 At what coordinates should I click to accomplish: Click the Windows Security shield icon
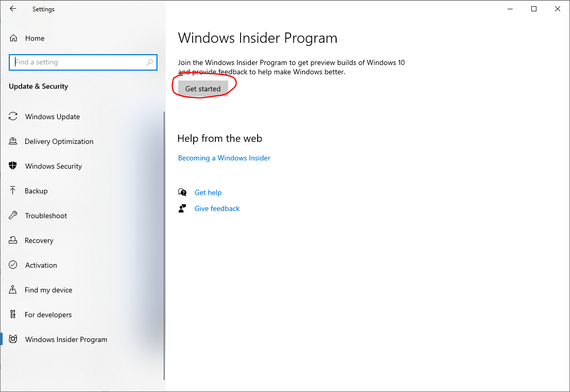(13, 166)
